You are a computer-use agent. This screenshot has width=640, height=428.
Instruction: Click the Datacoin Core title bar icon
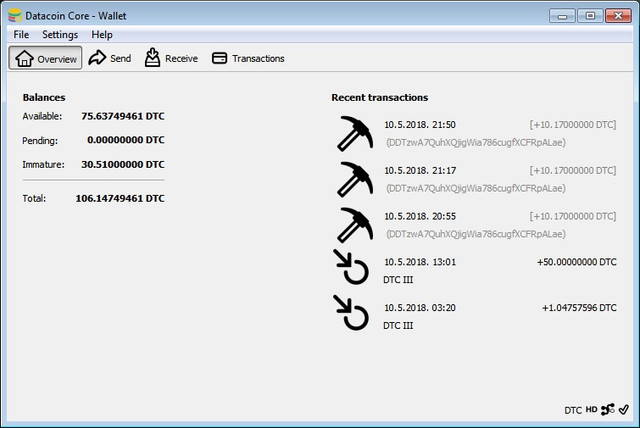point(15,16)
